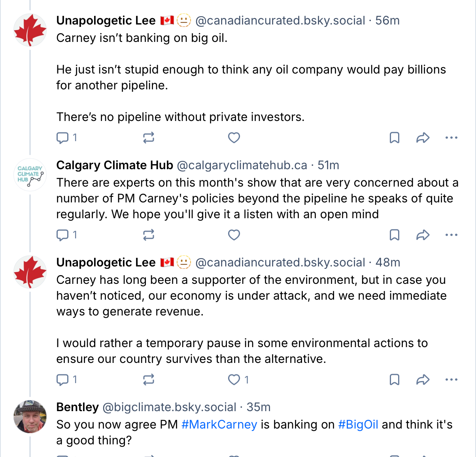Share the Calgary Climate Hub post

pos(423,235)
